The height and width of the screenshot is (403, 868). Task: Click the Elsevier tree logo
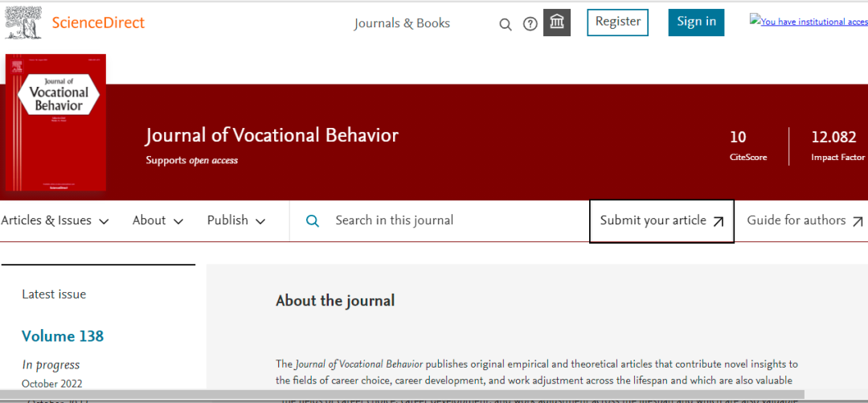(23, 23)
